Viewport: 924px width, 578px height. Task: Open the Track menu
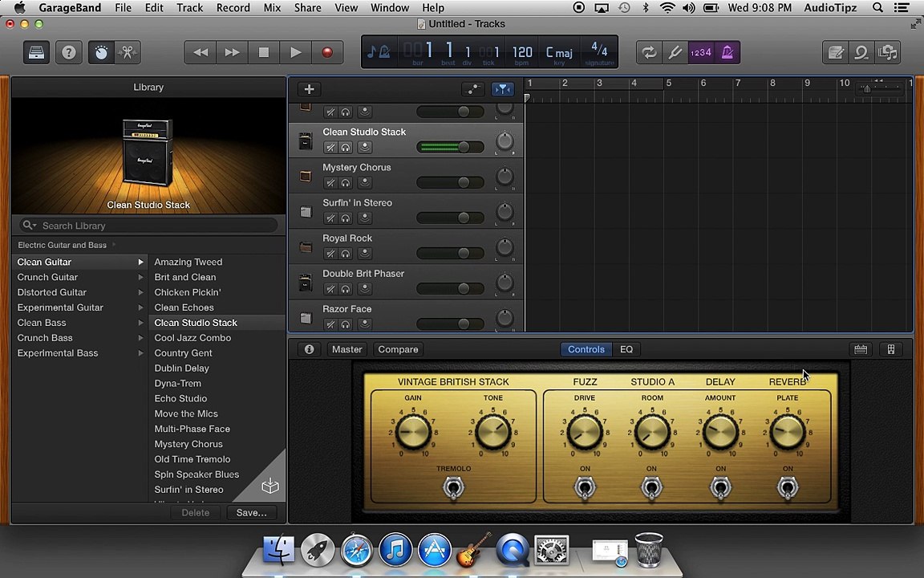pos(190,8)
